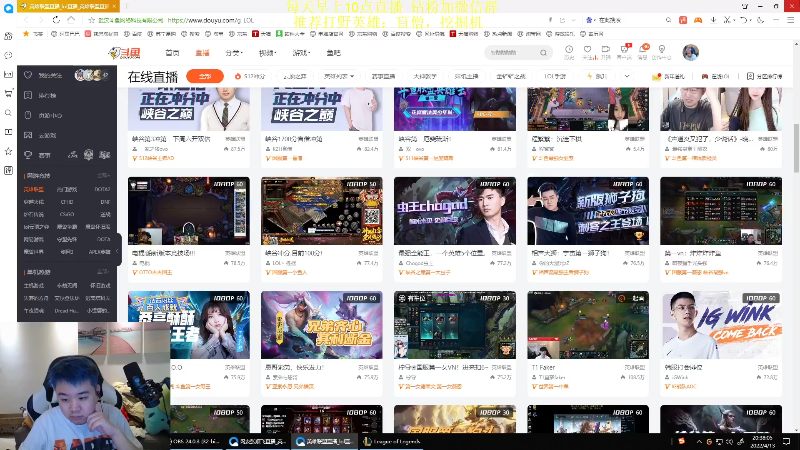Go to browser home via house icon
The image size is (800, 450).
click(71, 20)
